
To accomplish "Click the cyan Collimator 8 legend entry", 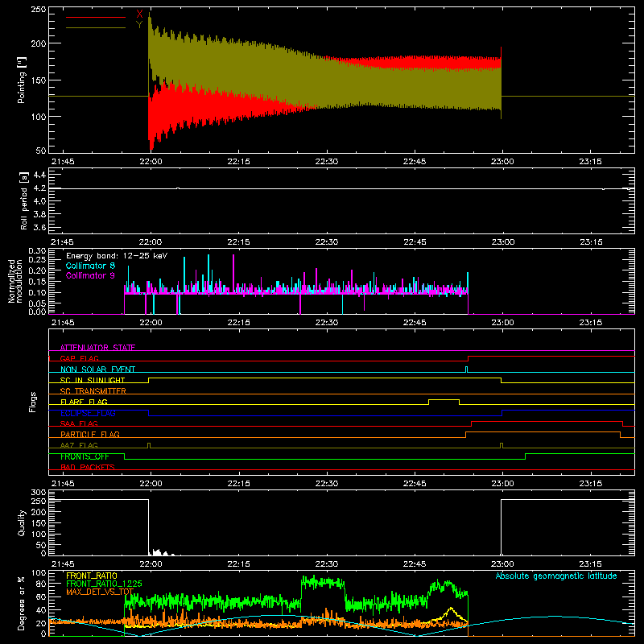I will pos(90,266).
